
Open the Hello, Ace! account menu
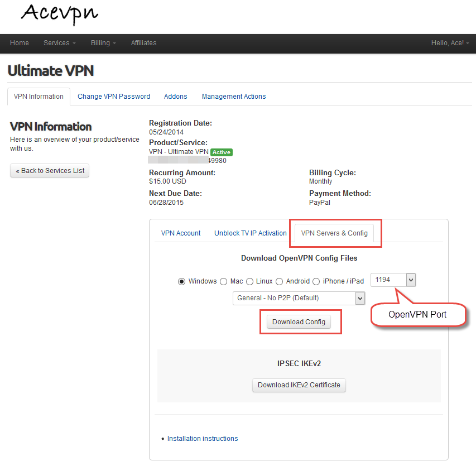coord(450,43)
